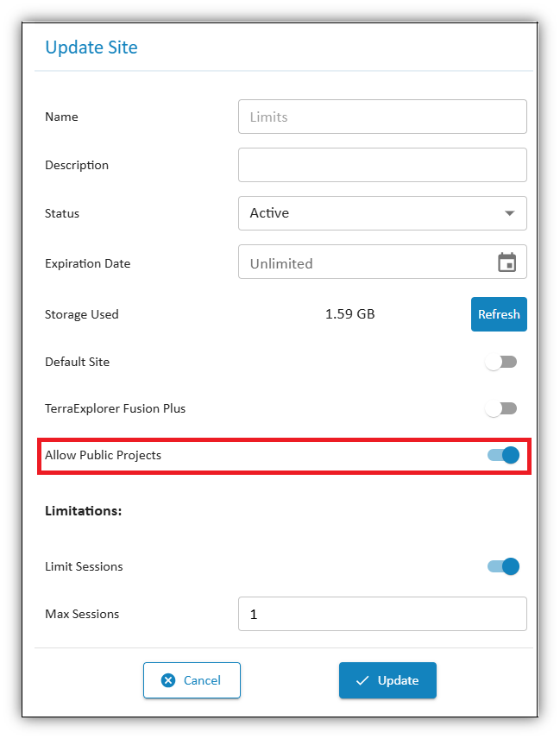The image size is (560, 739).
Task: Click the Update Site dialog title
Action: pos(91,47)
